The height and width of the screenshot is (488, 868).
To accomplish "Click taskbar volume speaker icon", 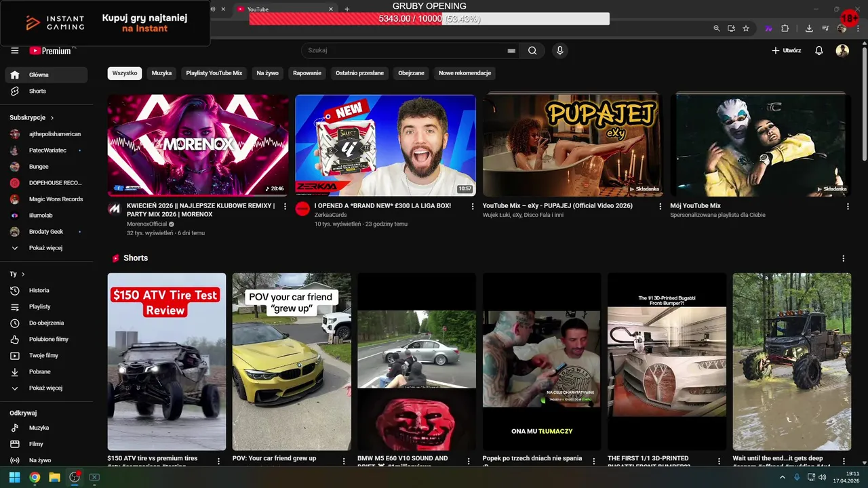I will (x=822, y=477).
